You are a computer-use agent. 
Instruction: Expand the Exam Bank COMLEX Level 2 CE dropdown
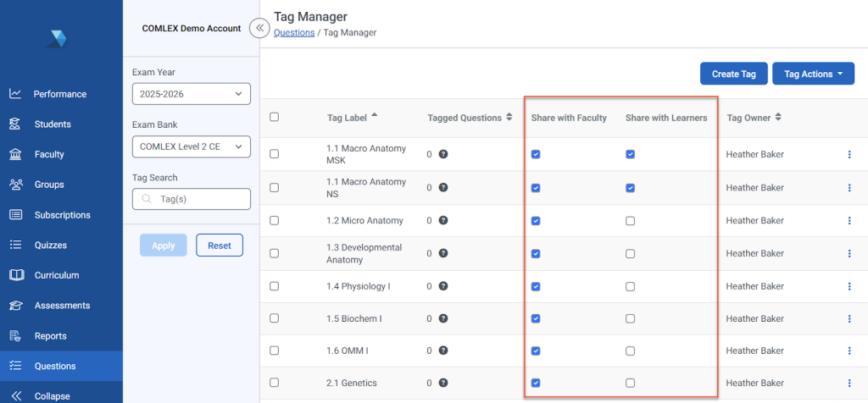tap(191, 146)
